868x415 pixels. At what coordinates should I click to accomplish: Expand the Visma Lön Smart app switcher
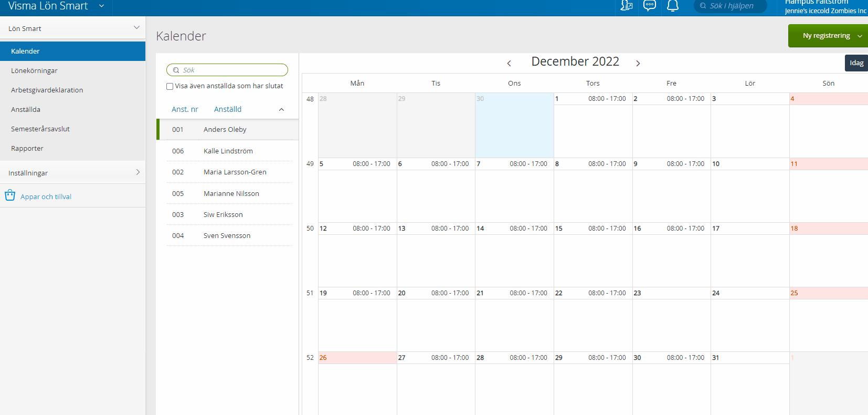point(101,6)
